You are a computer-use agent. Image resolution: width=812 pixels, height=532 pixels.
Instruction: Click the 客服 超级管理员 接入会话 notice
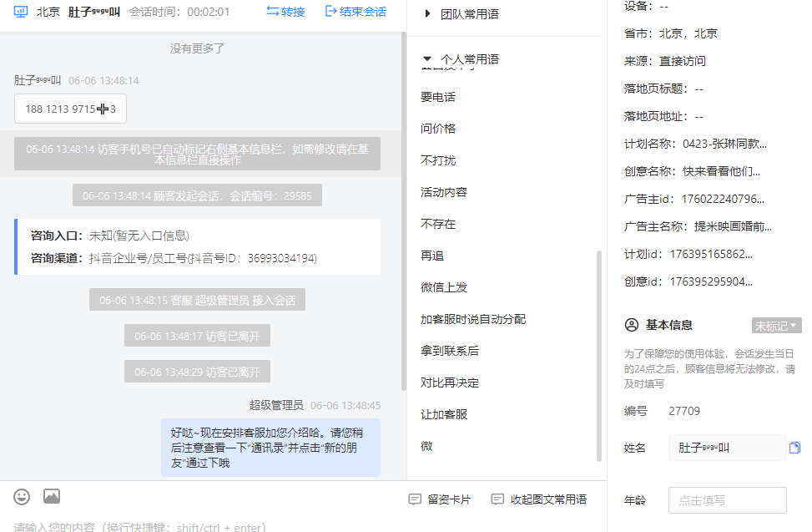[x=197, y=300]
